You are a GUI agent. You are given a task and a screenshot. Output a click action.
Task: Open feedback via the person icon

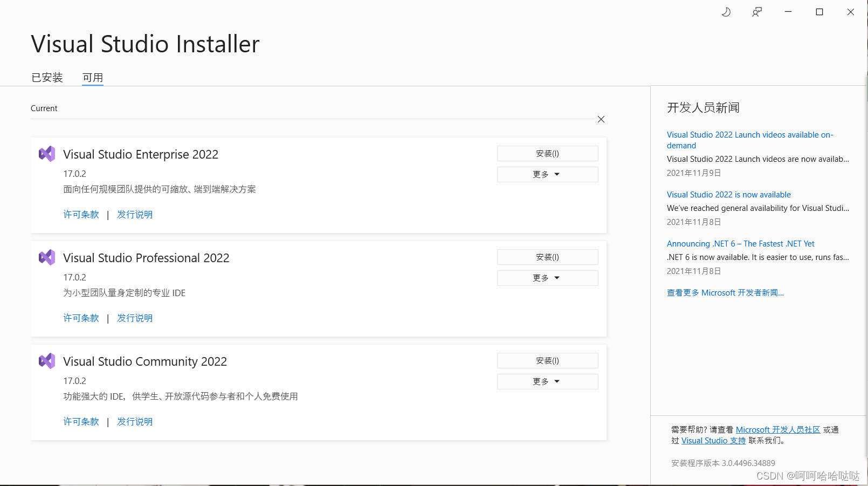pyautogui.click(x=757, y=11)
